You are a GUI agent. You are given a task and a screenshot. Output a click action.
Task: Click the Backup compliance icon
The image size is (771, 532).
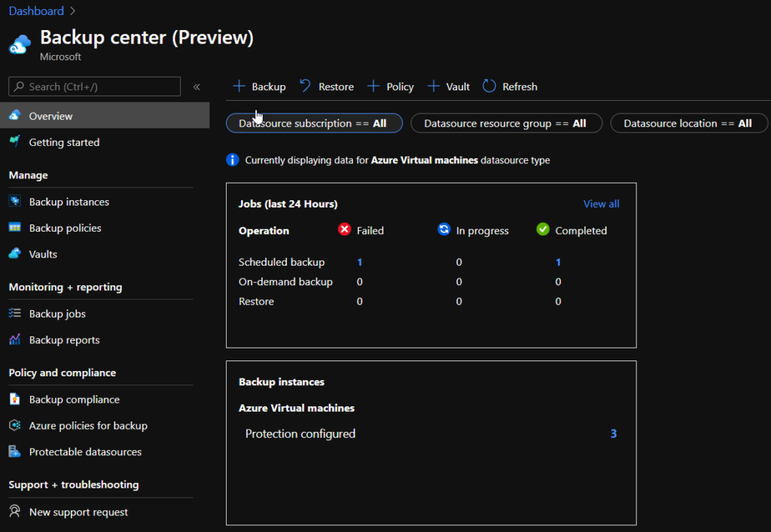[15, 399]
